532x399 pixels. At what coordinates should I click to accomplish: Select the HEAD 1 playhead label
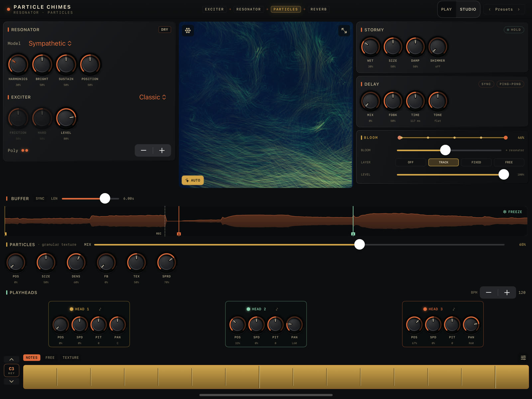[82, 309]
